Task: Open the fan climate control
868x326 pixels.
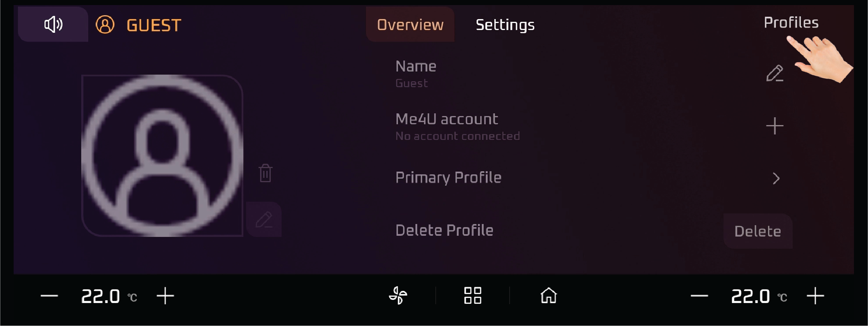Action: [398, 296]
